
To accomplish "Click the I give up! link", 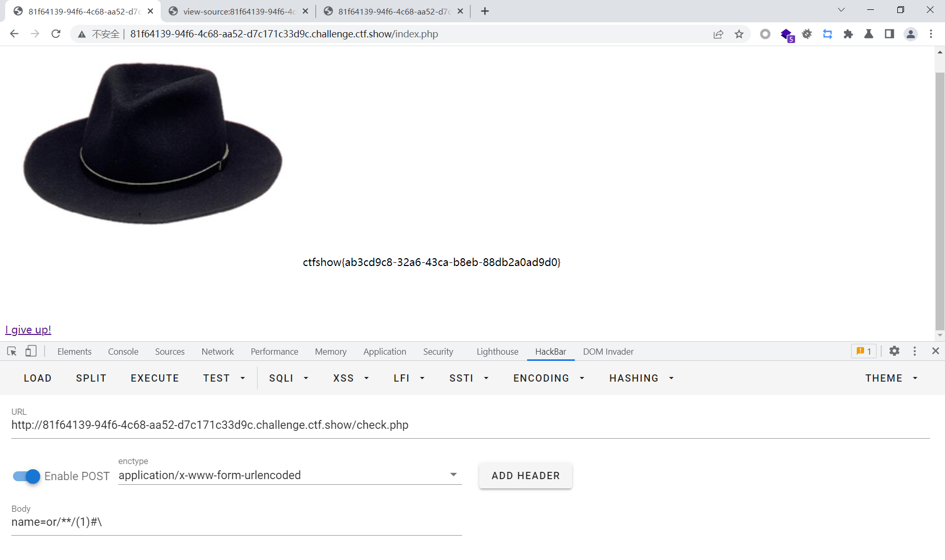I will point(28,329).
